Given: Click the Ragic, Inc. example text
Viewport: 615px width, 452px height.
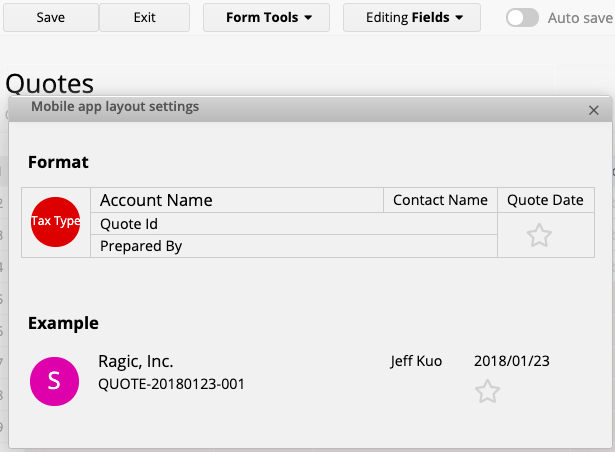Looking at the screenshot, I should click(136, 361).
